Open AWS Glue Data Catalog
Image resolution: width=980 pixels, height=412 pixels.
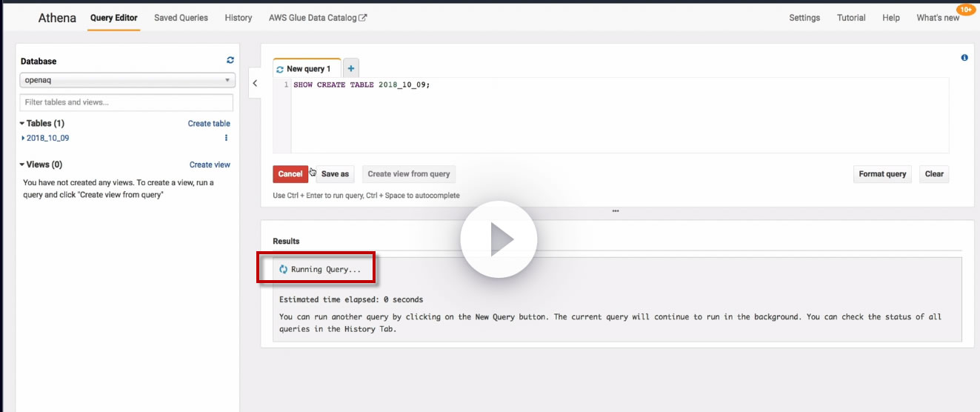coord(313,18)
